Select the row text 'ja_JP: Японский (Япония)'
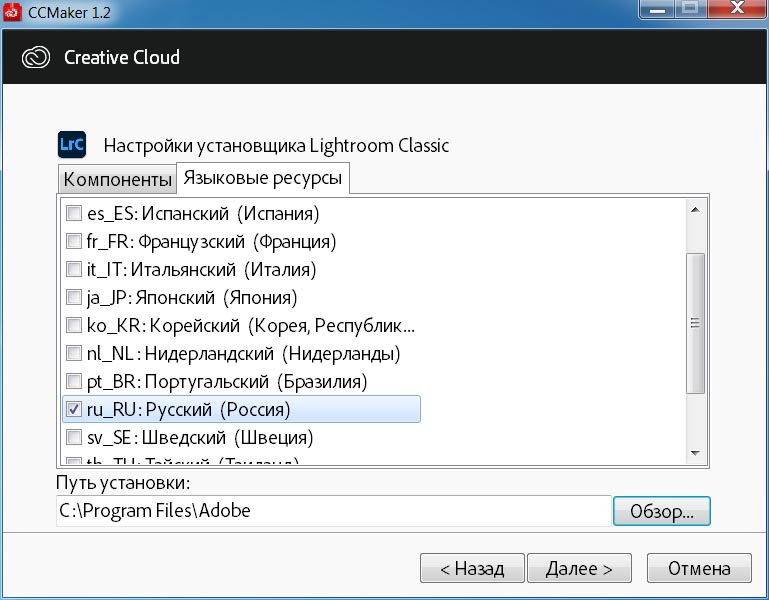Image resolution: width=769 pixels, height=600 pixels. [192, 297]
